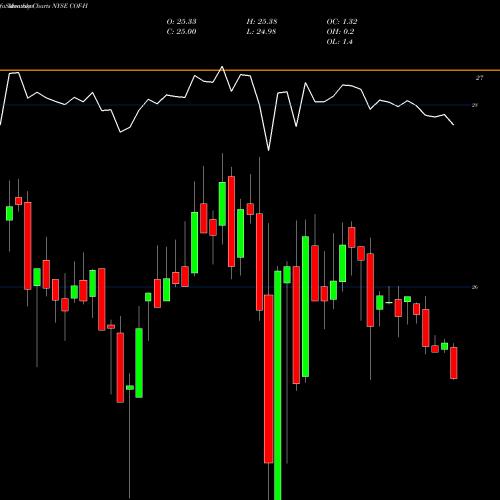Select the OH: 0.2 reading

340,32
